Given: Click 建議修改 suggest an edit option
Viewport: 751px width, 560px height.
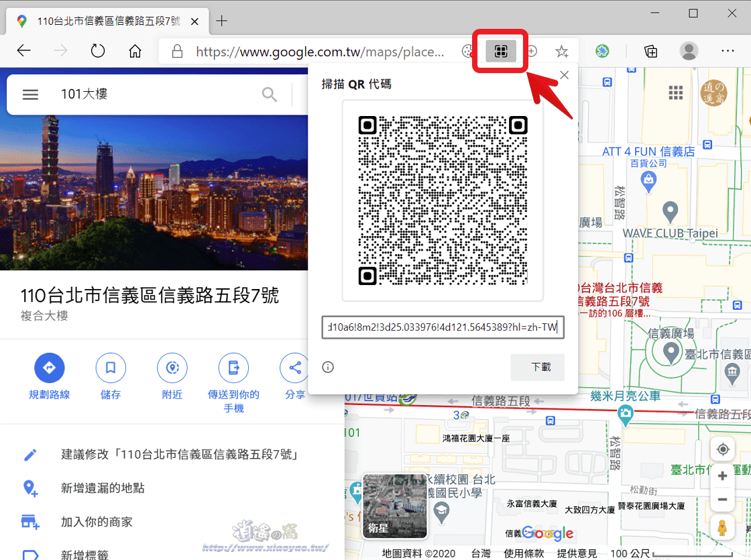Looking at the screenshot, I should click(x=172, y=454).
